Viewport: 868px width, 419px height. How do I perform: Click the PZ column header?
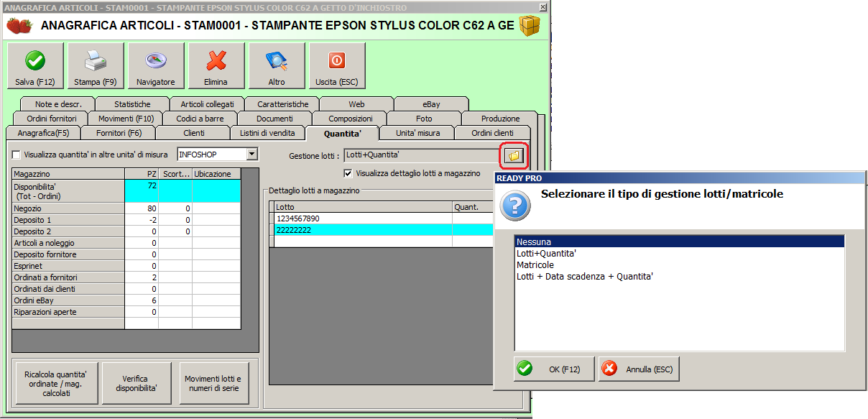(142, 174)
